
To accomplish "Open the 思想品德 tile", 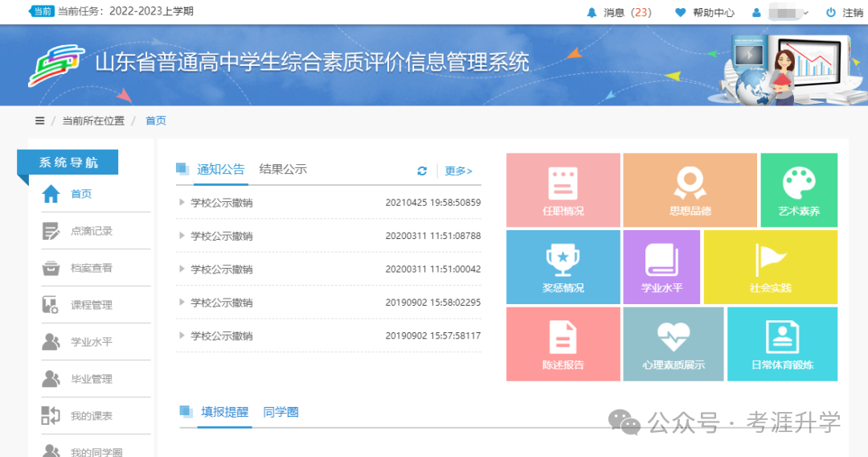I will tap(690, 190).
